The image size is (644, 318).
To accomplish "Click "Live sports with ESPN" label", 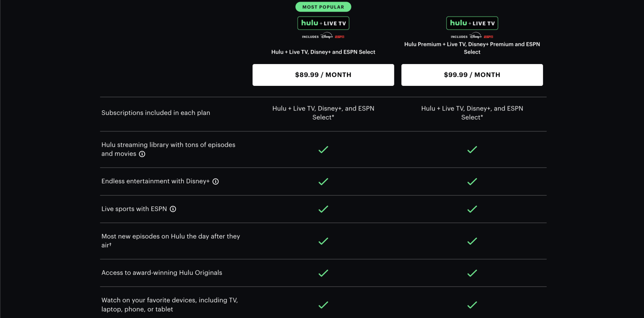I will coord(134,209).
